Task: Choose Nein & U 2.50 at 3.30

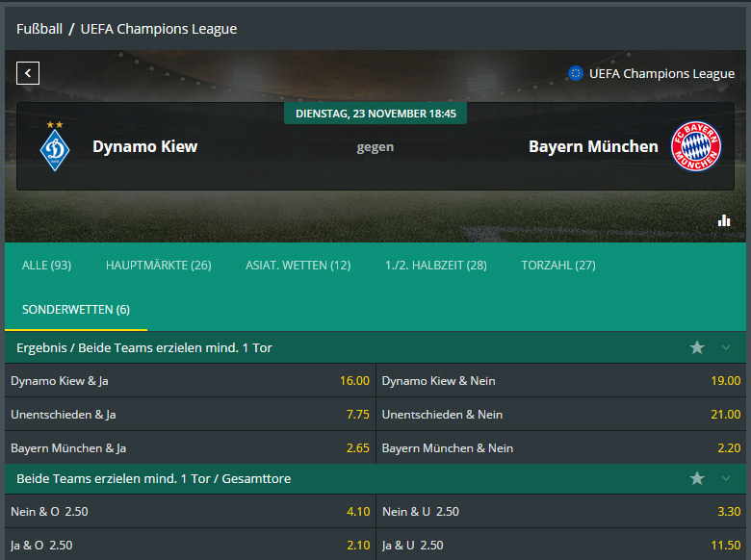Action: 561,511
